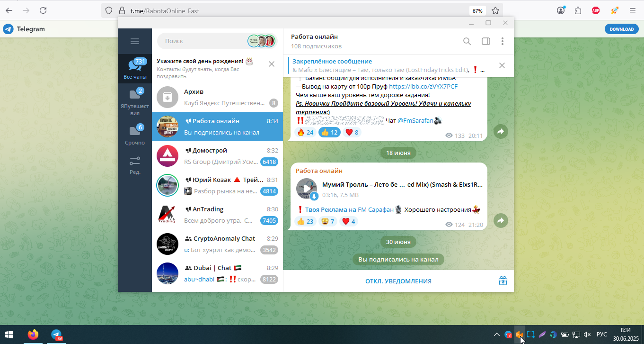
Task: Open the ibb.co/zVYX7PCF proof link
Action: [423, 87]
